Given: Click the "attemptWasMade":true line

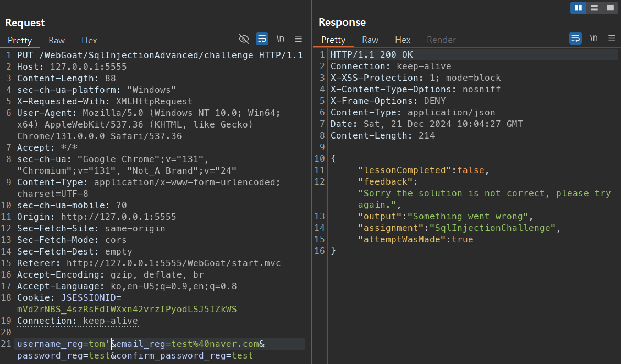Looking at the screenshot, I should [415, 239].
